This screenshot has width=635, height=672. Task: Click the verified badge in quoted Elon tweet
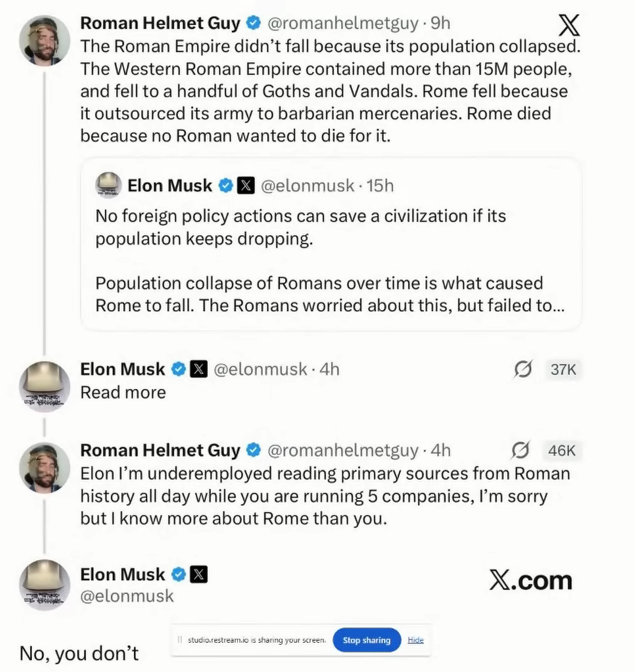[225, 186]
